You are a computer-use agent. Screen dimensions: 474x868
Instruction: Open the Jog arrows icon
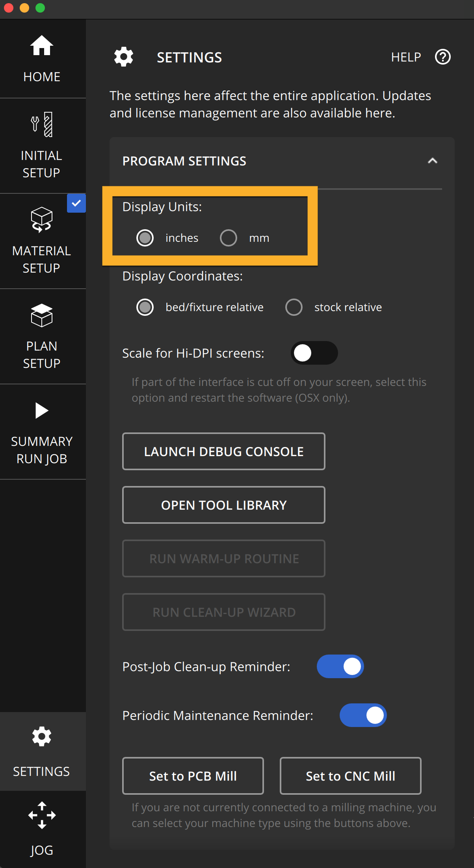42,815
